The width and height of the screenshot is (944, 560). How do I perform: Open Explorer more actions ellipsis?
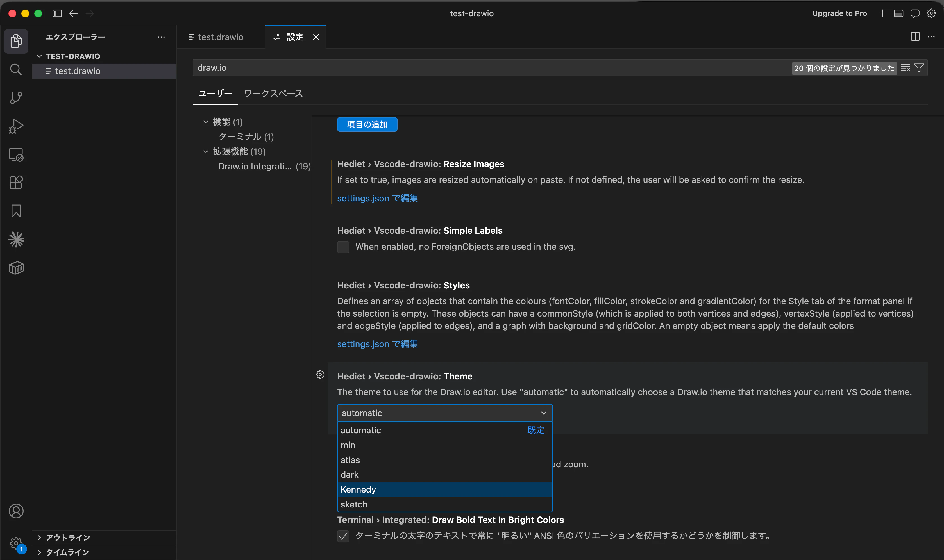point(161,37)
